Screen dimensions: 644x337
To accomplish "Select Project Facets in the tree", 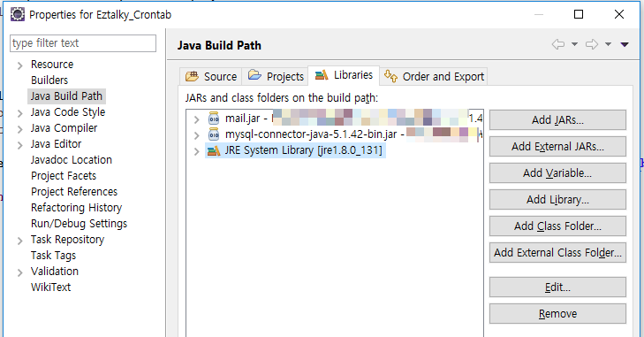I will tap(64, 176).
